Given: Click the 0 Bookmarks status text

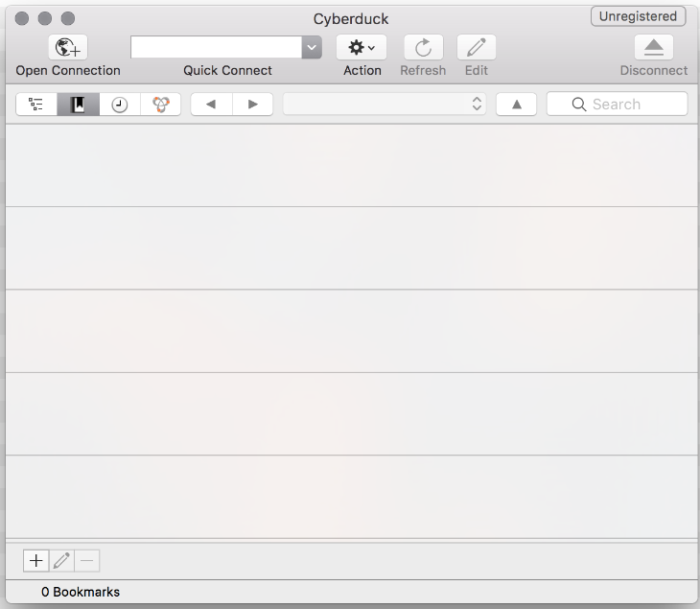Looking at the screenshot, I should coord(81,592).
